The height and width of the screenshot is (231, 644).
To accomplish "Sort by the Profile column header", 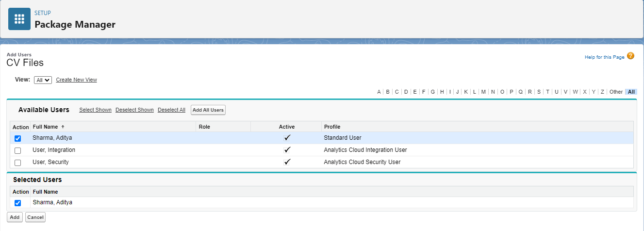I will coord(332,127).
